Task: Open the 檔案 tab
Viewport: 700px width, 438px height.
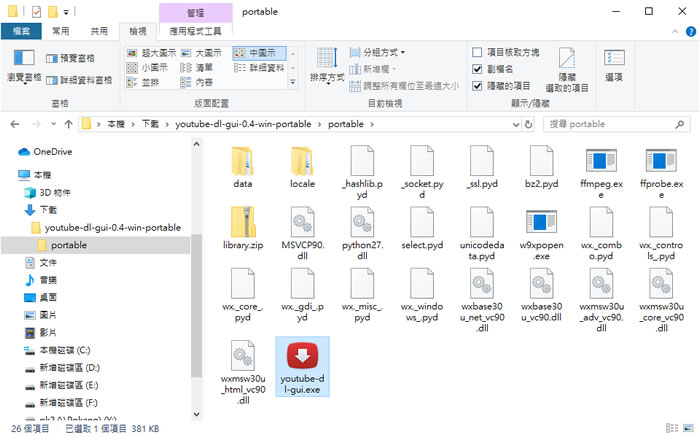Action: tap(21, 31)
